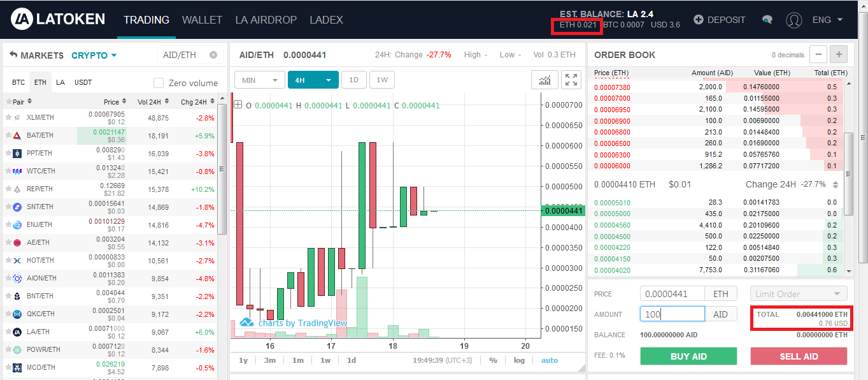Click the deposit plus icon

[x=699, y=20]
